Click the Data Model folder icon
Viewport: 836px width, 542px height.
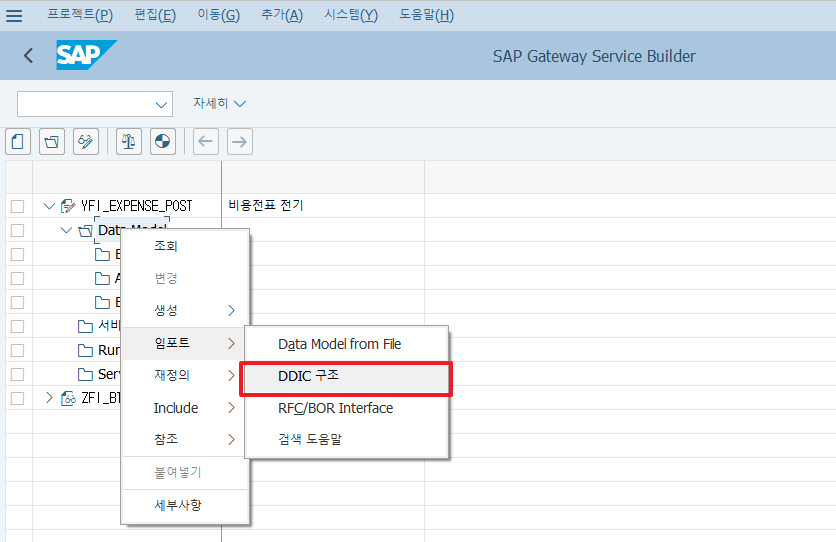click(85, 230)
